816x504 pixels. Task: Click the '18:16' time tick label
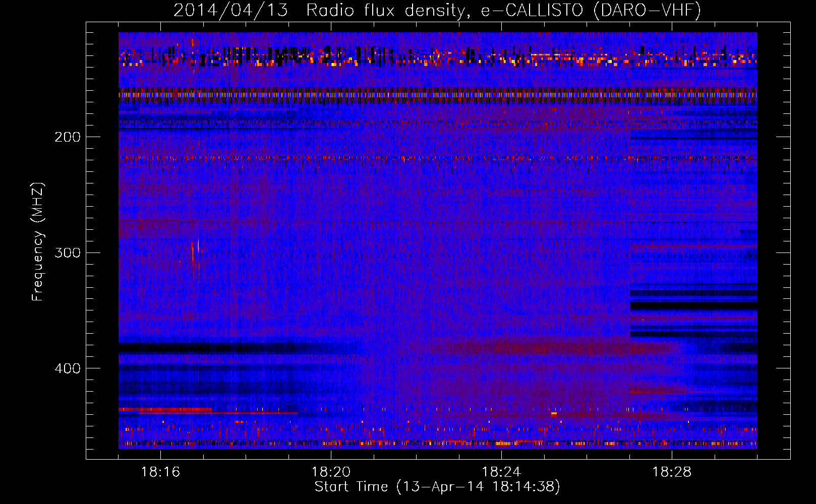[x=160, y=472]
